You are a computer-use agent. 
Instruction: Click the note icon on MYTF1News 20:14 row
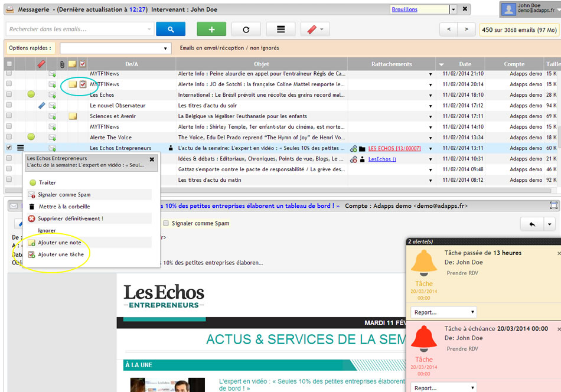[x=73, y=84]
